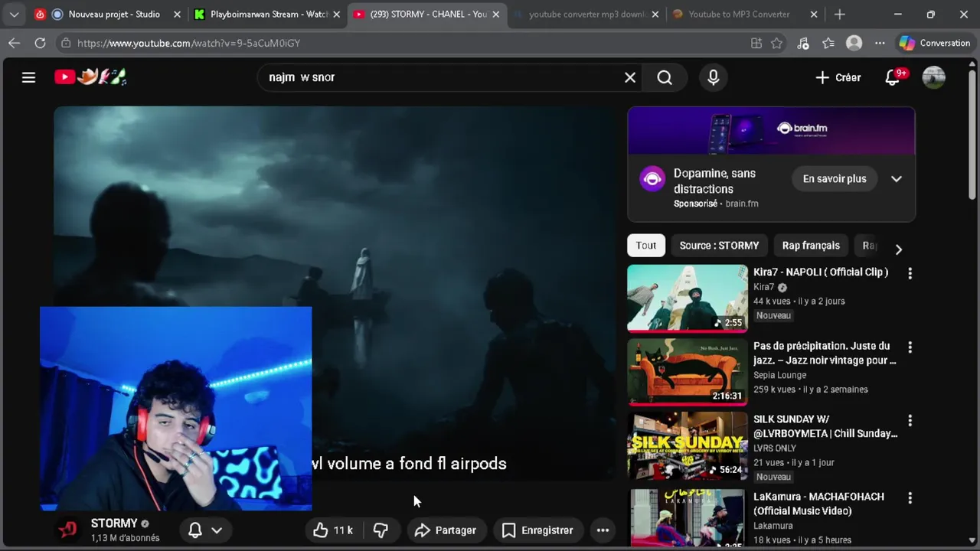Open LVRS ONLY channel name
Viewport: 980px width, 551px height.
coord(775,448)
